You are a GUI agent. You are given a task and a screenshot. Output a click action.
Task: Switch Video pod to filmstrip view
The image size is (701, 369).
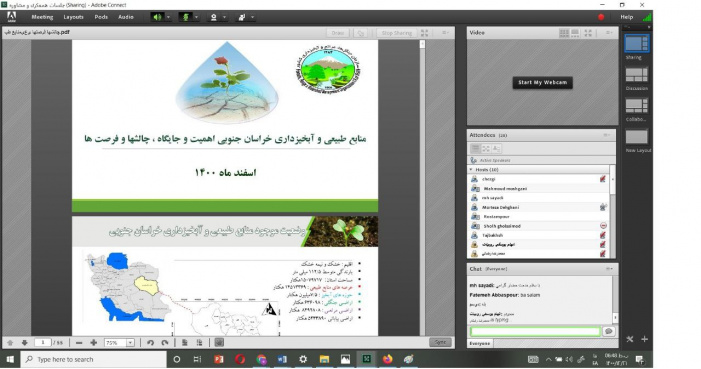tap(575, 33)
